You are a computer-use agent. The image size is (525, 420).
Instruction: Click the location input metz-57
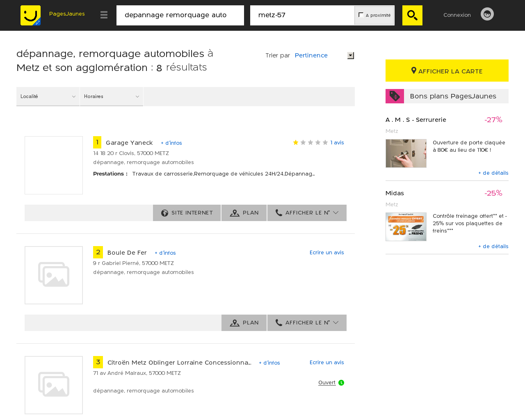click(x=302, y=15)
